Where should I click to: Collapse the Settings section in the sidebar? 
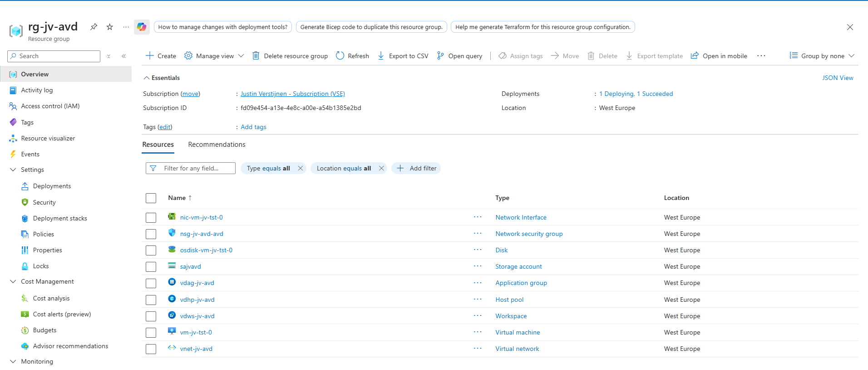(x=13, y=170)
